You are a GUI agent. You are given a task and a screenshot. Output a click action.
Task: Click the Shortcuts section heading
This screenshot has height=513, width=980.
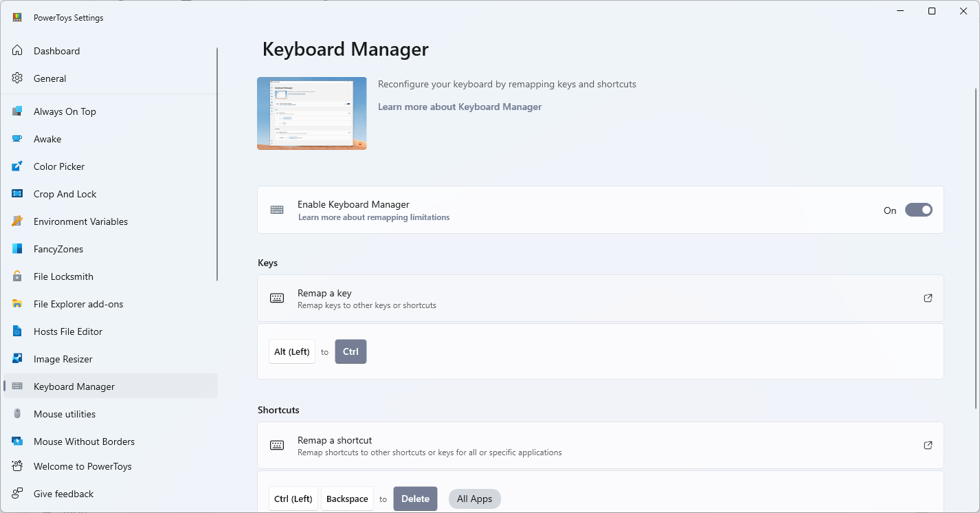click(x=278, y=410)
